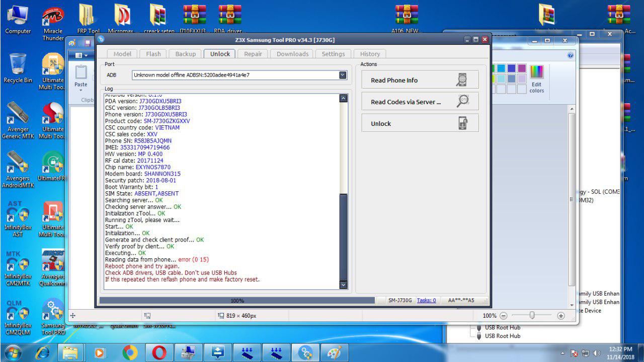Switch to Paint via taskbar icon
The height and width of the screenshot is (362, 644).
coord(334,352)
